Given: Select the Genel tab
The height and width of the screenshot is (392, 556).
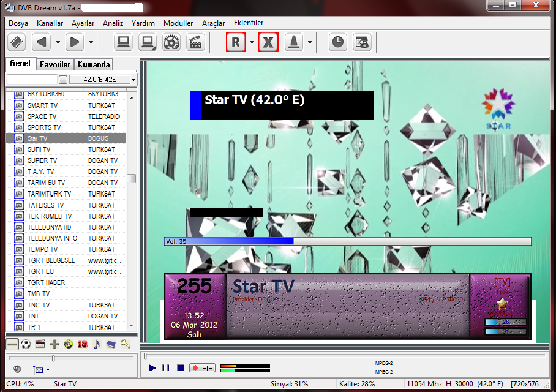Looking at the screenshot, I should click(20, 64).
